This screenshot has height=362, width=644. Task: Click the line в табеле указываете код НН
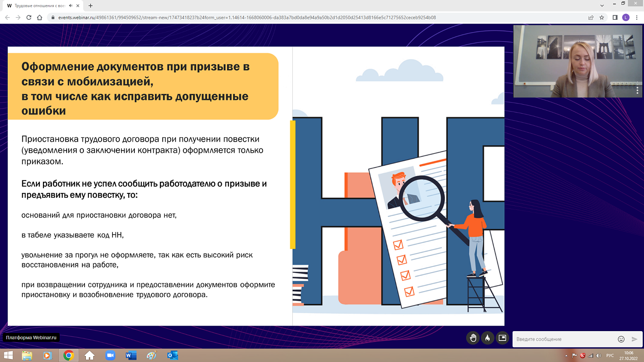click(x=73, y=235)
